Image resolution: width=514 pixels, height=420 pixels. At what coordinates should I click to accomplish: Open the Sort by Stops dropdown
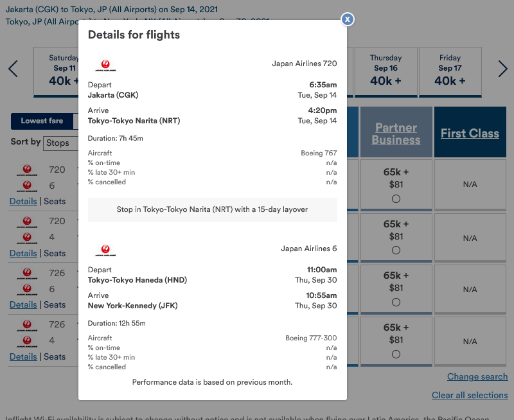[x=60, y=143]
